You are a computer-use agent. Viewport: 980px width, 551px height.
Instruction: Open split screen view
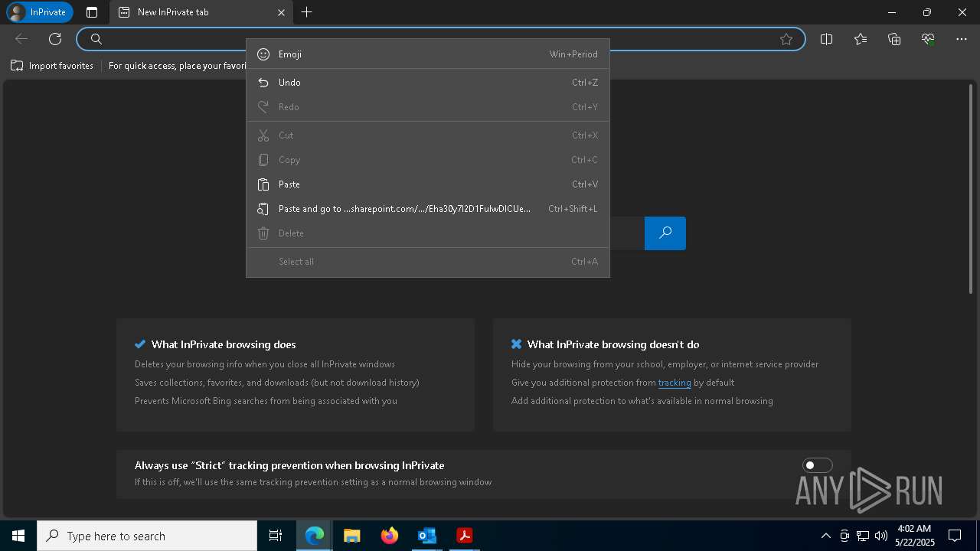[x=826, y=39]
